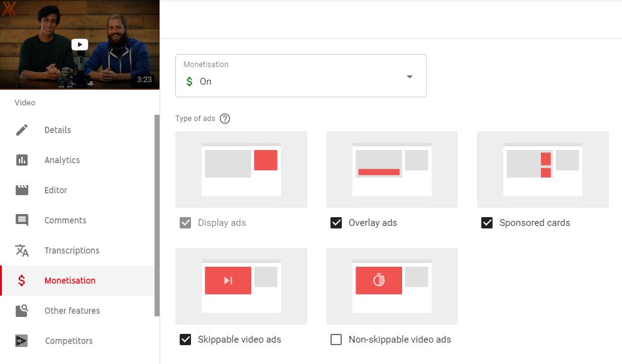Click the Transcriptions translate icon
Screen dimensions: 622x364
coord(22,250)
